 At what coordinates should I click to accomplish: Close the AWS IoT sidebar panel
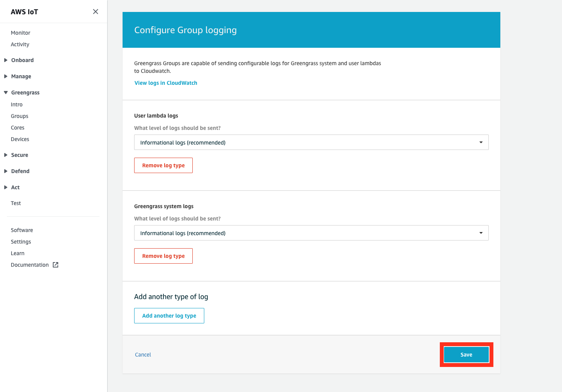coord(96,12)
